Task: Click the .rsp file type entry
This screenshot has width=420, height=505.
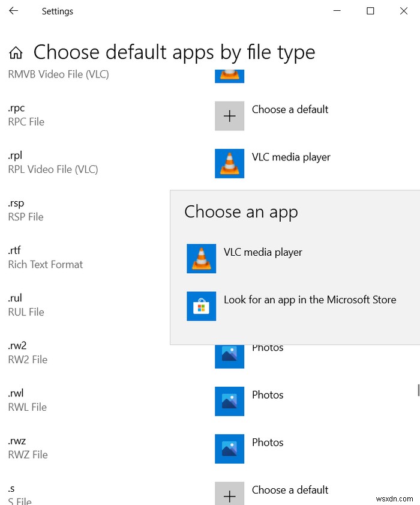Action: pos(25,210)
